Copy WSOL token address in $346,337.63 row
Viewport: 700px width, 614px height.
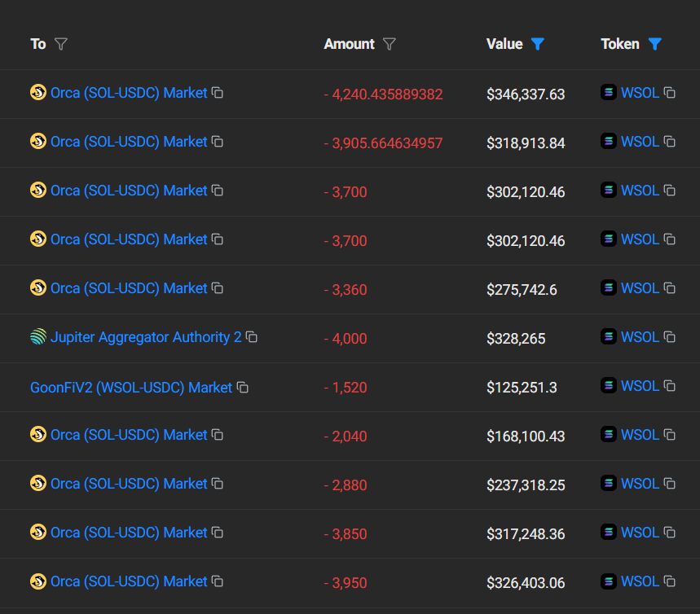tap(670, 93)
